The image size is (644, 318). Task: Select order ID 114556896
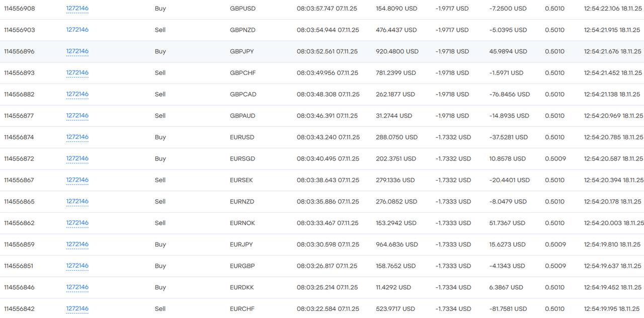tap(19, 51)
